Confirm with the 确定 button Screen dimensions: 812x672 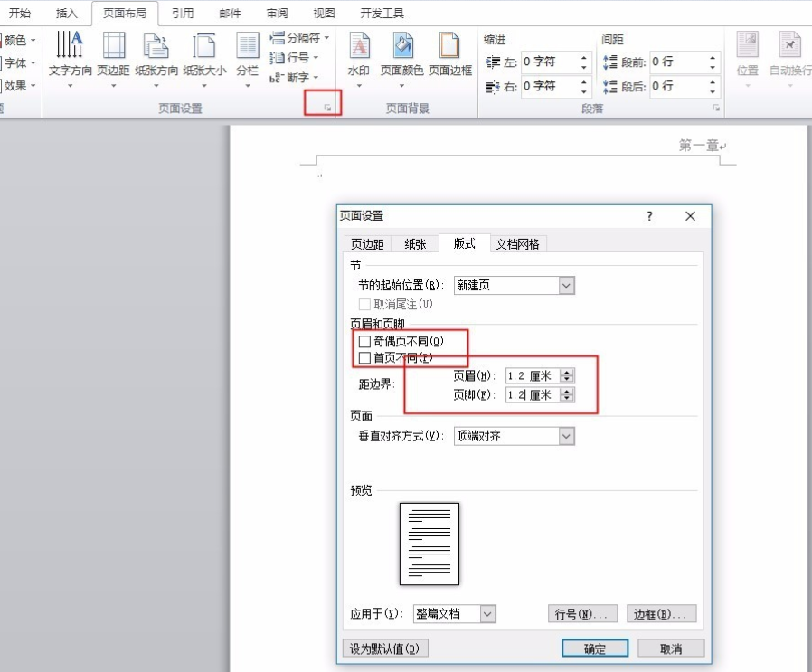pyautogui.click(x=595, y=648)
